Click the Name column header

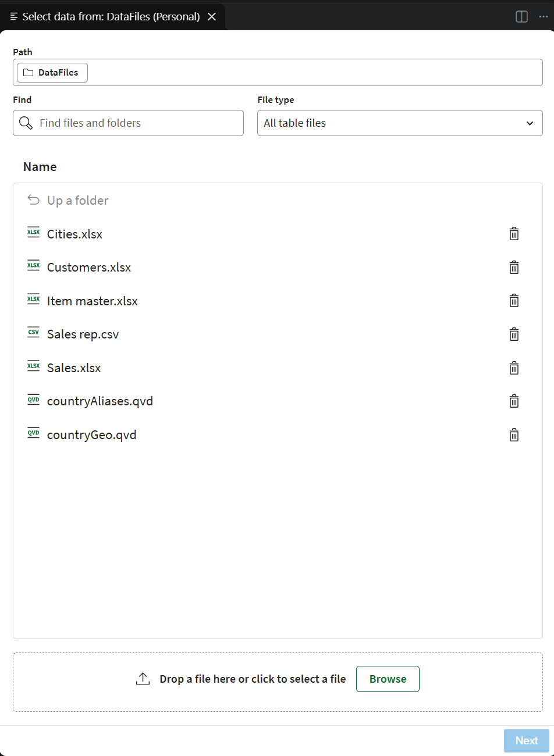tap(40, 167)
